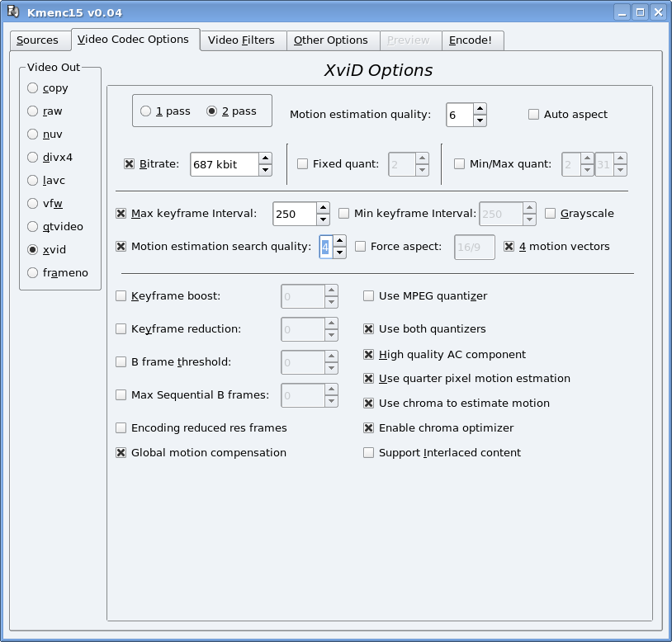Enable Max Sequential B frames checkbox

tap(121, 395)
